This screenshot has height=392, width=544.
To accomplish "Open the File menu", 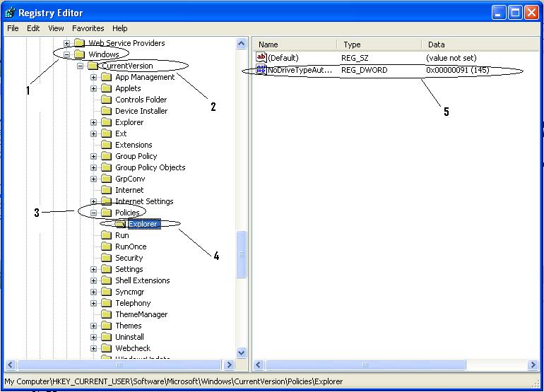I will [x=13, y=28].
